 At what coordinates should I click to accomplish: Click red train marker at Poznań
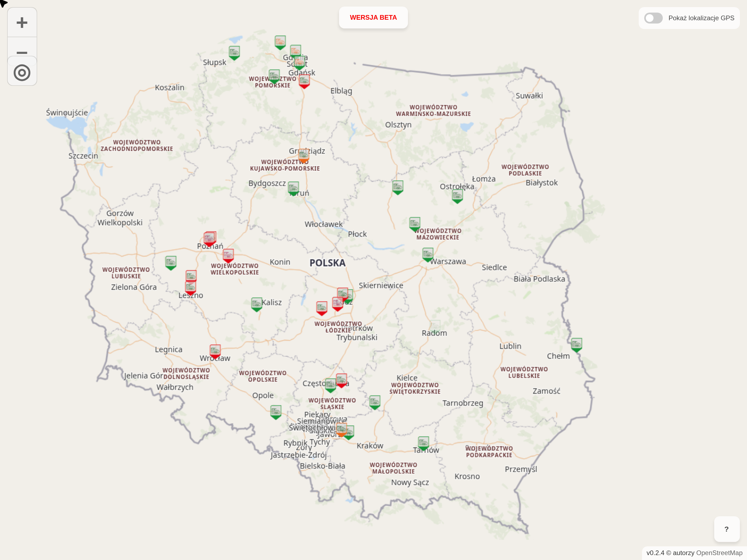209,238
